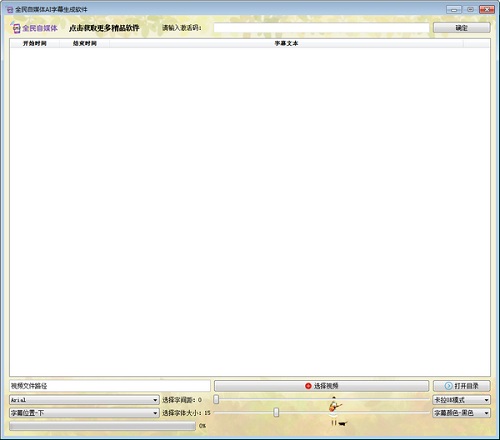This screenshot has height=440, width=500.
Task: Click the red icon on 选择视频 button
Action: tap(308, 386)
